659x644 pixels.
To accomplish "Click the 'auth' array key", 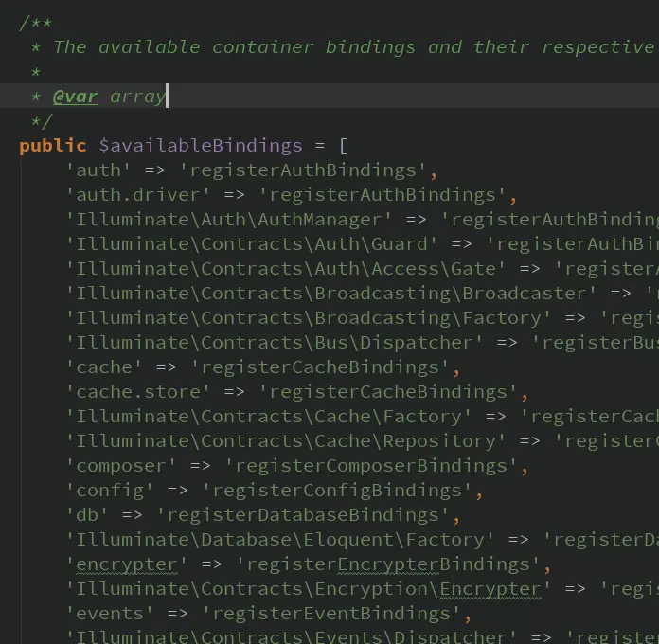I will coord(98,170).
